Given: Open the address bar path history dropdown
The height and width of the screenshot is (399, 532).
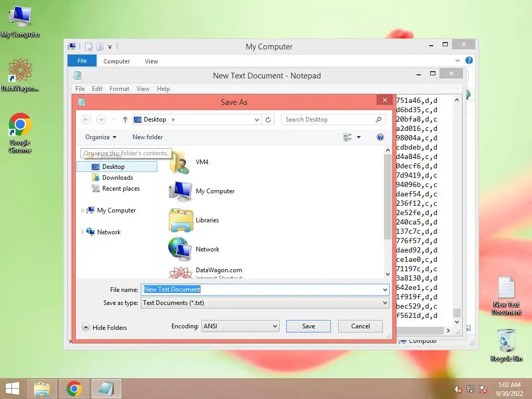Looking at the screenshot, I should pos(257,119).
